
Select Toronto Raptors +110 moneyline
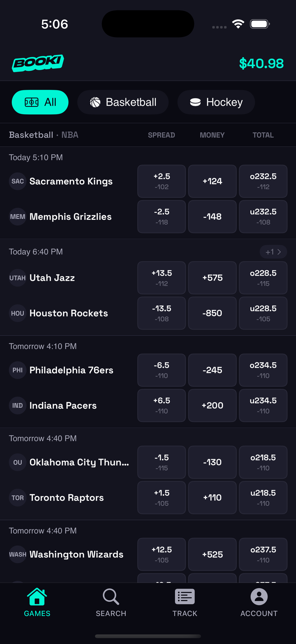pyautogui.click(x=212, y=498)
